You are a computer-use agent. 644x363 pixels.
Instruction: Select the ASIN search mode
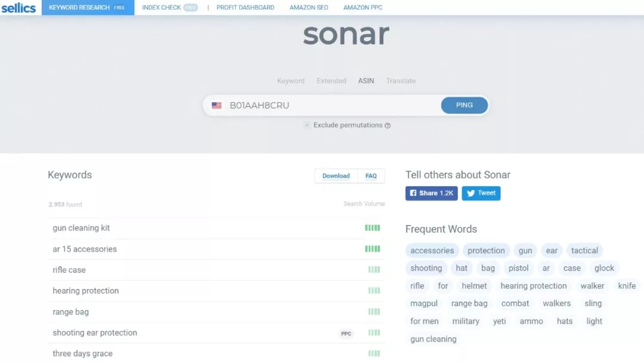point(366,81)
